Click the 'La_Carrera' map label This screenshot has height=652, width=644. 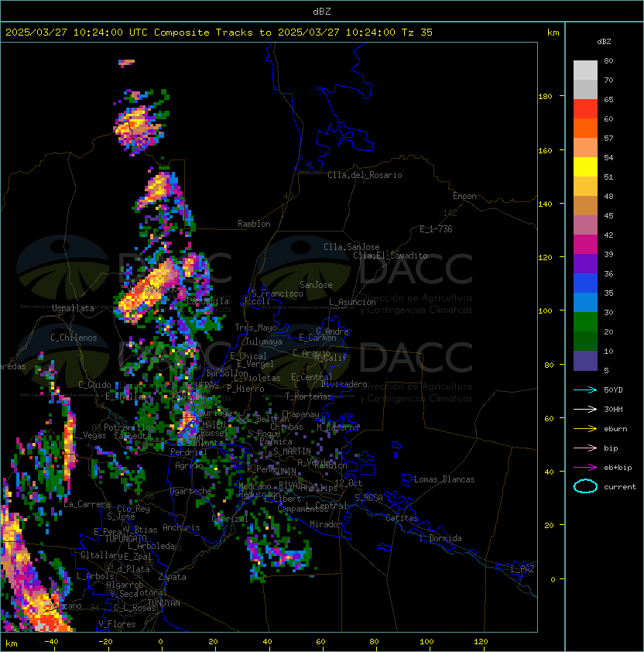[x=87, y=504]
